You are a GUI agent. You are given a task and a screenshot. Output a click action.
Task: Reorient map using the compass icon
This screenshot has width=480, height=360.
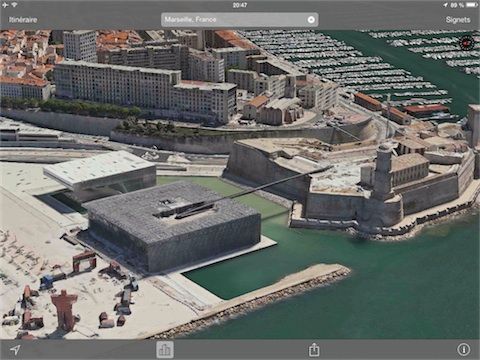coord(466,43)
